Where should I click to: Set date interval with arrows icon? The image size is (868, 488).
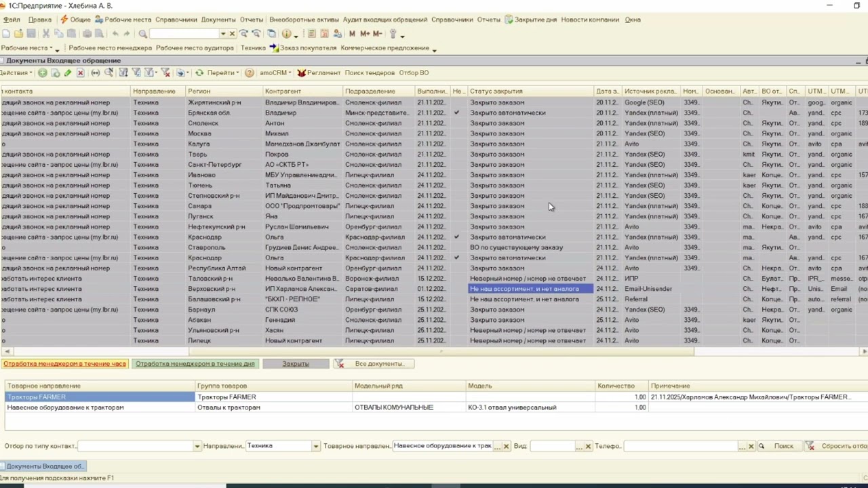click(x=96, y=73)
